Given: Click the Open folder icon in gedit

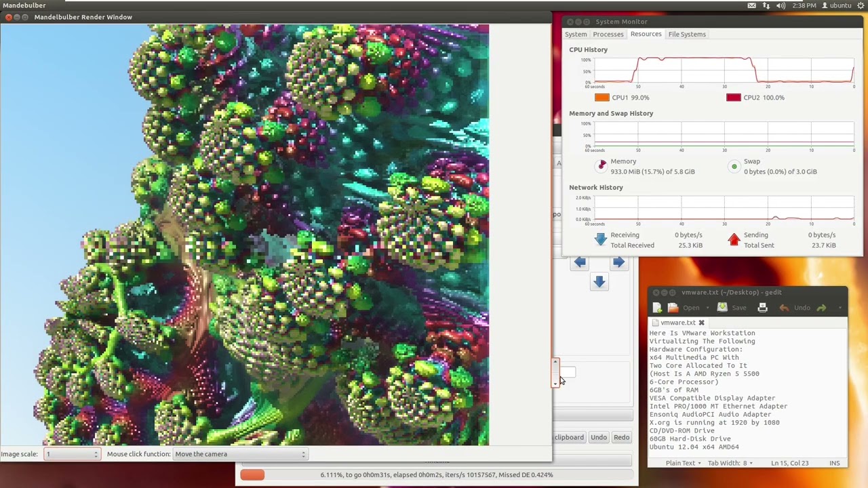Looking at the screenshot, I should (x=673, y=308).
